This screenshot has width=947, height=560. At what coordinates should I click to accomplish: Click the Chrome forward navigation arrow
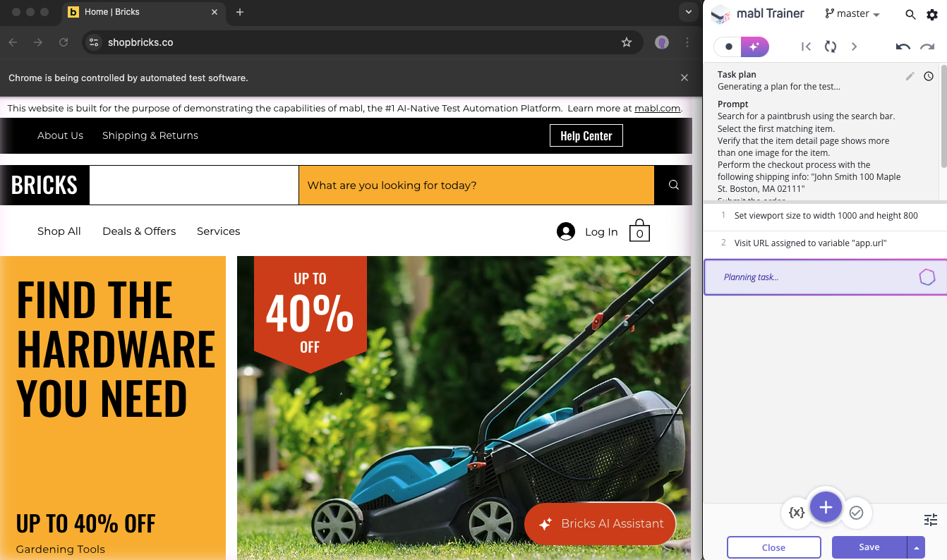coord(38,42)
